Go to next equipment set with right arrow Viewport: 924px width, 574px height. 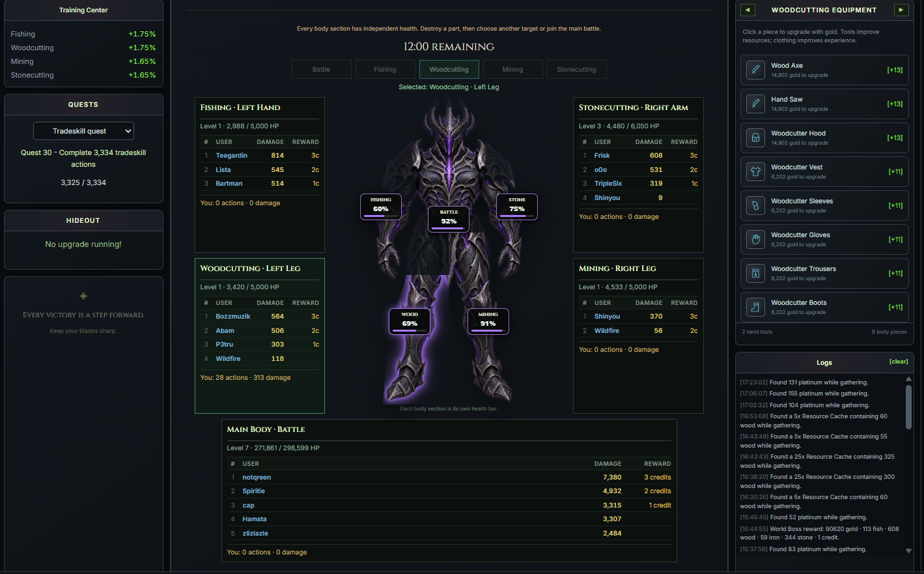(901, 10)
